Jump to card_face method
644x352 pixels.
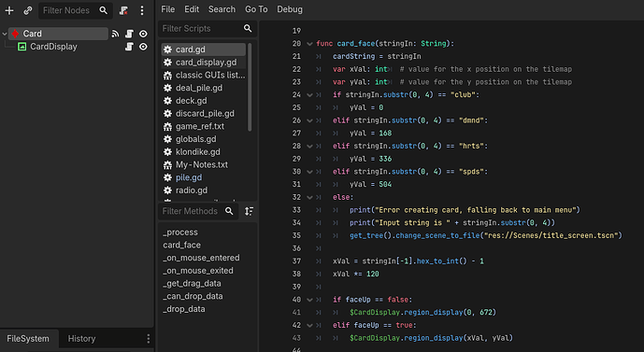tap(182, 245)
